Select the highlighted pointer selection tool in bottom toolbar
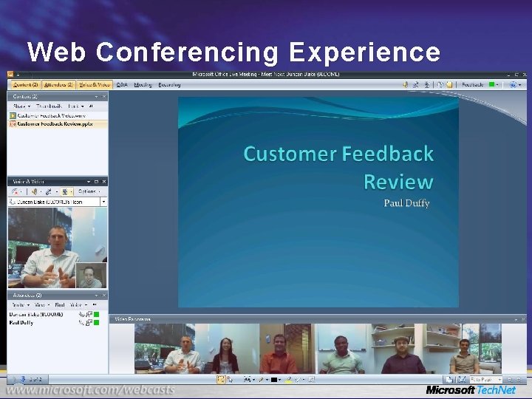The width and height of the screenshot is (532, 399). click(x=220, y=380)
